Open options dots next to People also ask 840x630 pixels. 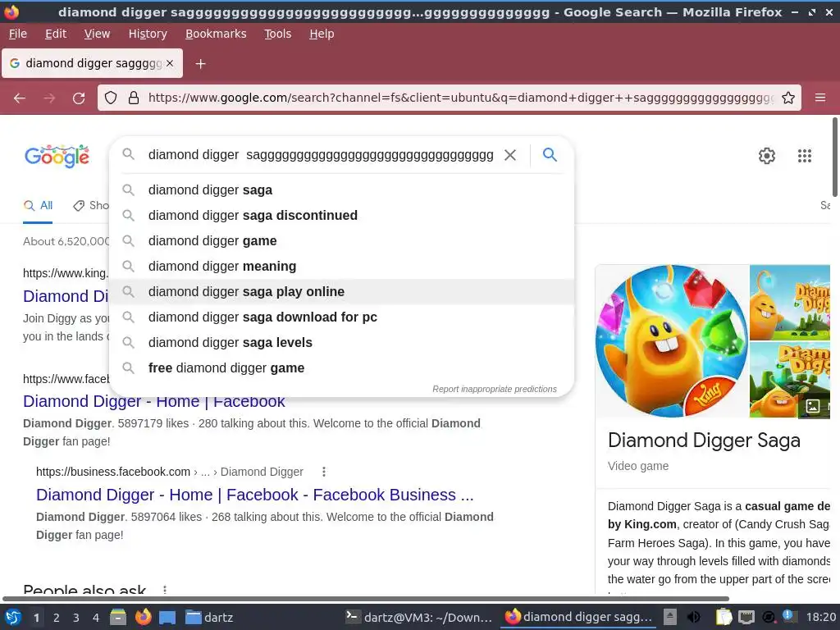click(x=164, y=589)
